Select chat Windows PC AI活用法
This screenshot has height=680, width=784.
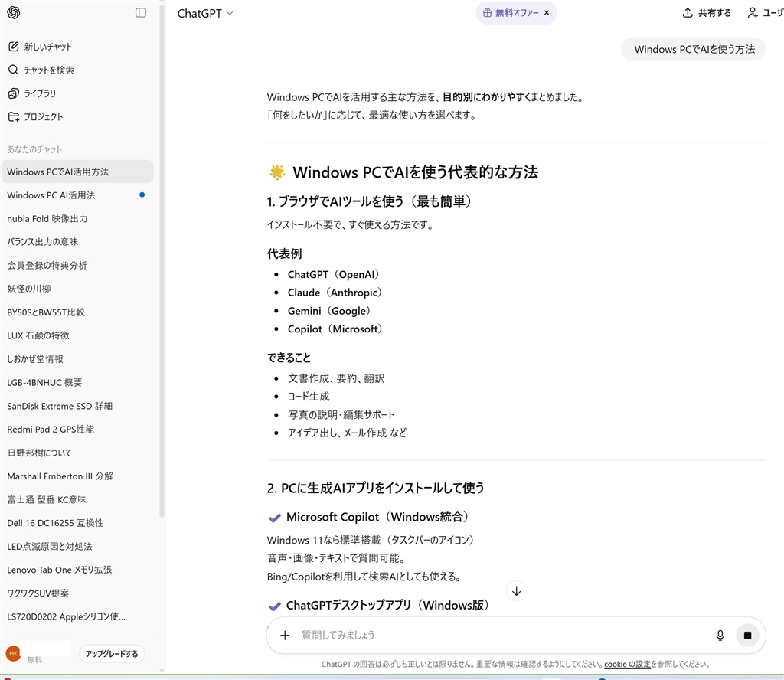click(77, 195)
